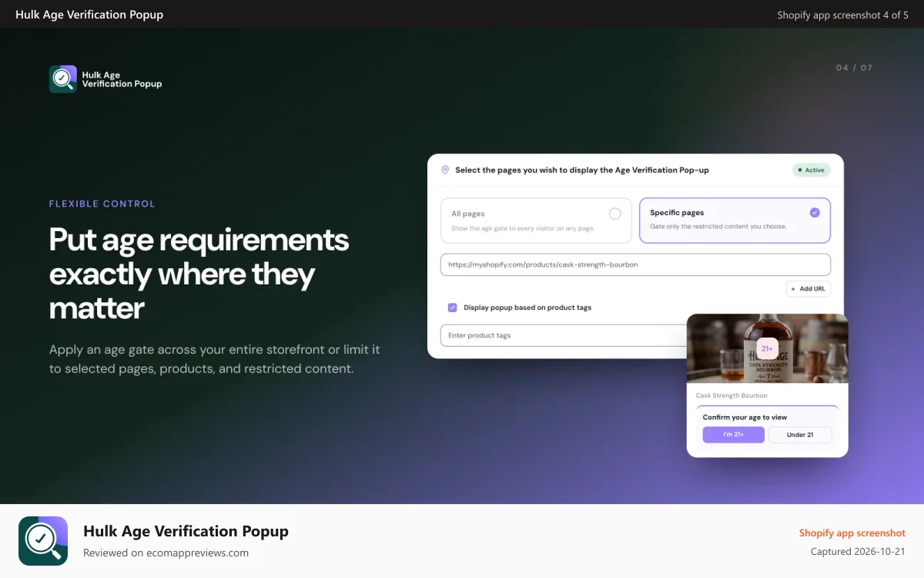Click the 21+ badge on the bourbon bottle

coord(767,348)
